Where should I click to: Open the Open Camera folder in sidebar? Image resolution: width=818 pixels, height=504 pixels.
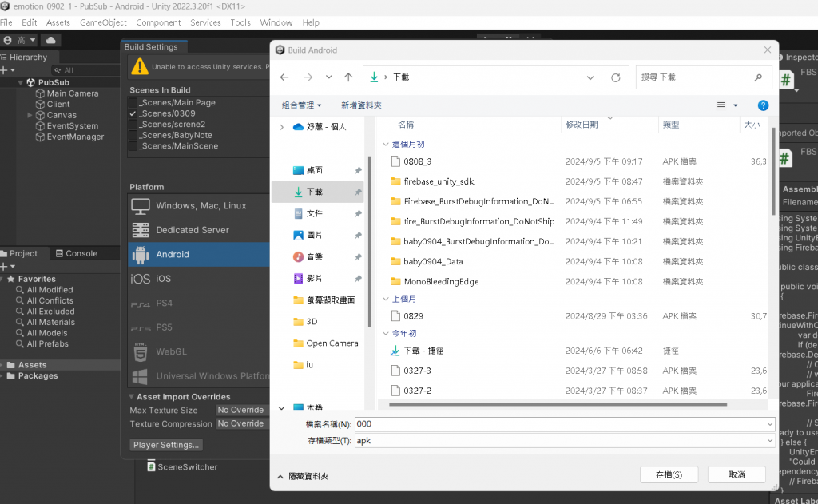click(x=326, y=343)
